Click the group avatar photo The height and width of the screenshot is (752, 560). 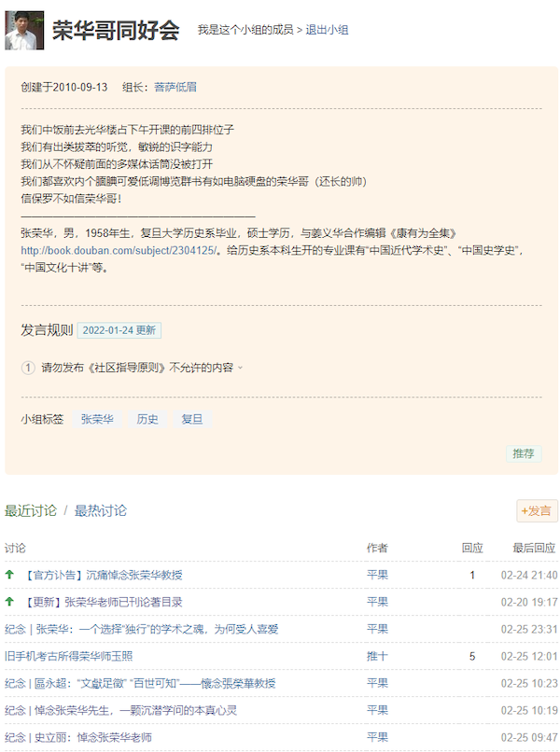[24, 30]
